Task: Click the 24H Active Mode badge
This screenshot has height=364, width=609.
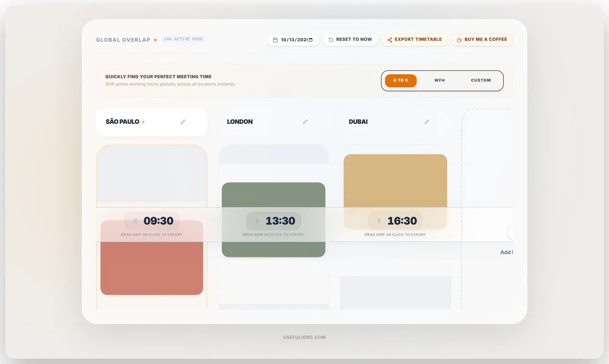Action: click(x=183, y=39)
